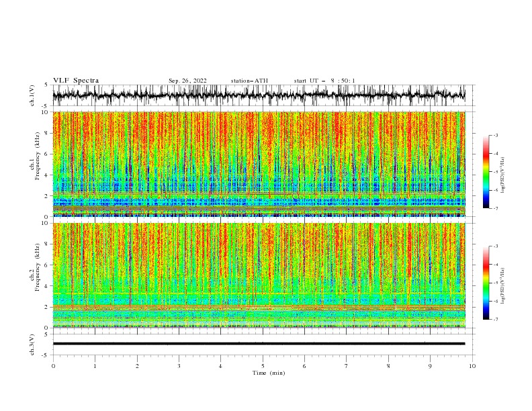Click the '-7' value on ch.2 color scale

click(495, 319)
